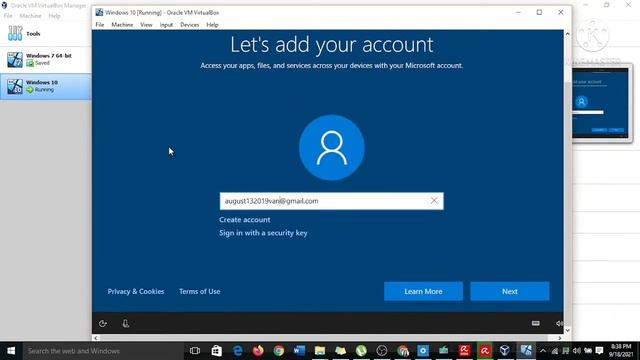Screen dimensions: 640x360
Task: Open Microsoft Word from the taskbar
Action: (299, 351)
